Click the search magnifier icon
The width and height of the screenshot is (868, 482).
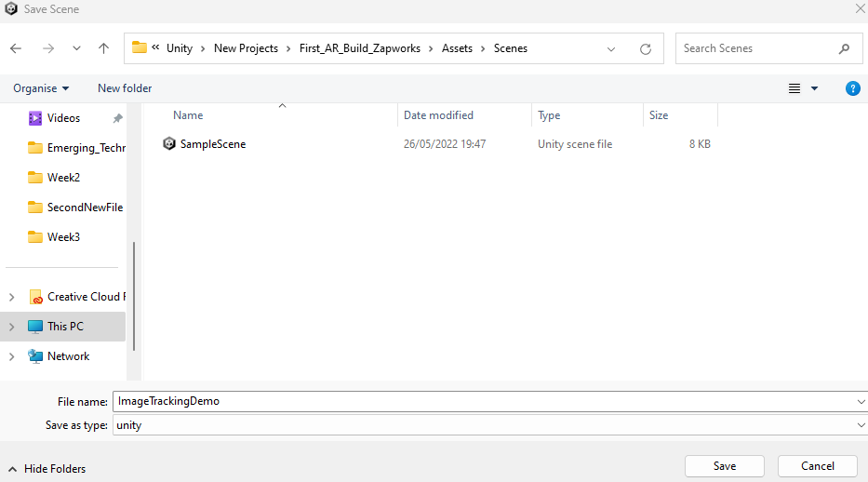844,48
